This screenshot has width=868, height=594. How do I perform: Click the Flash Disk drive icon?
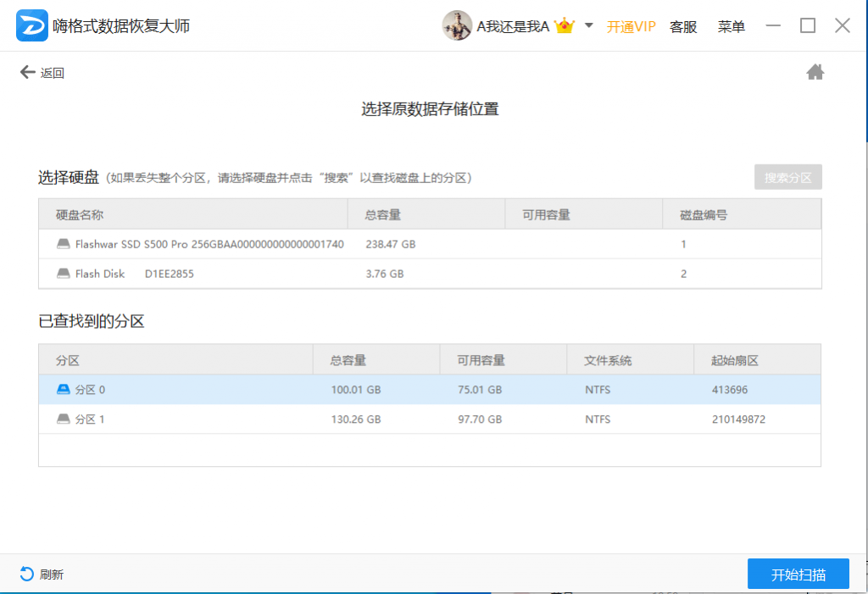64,274
